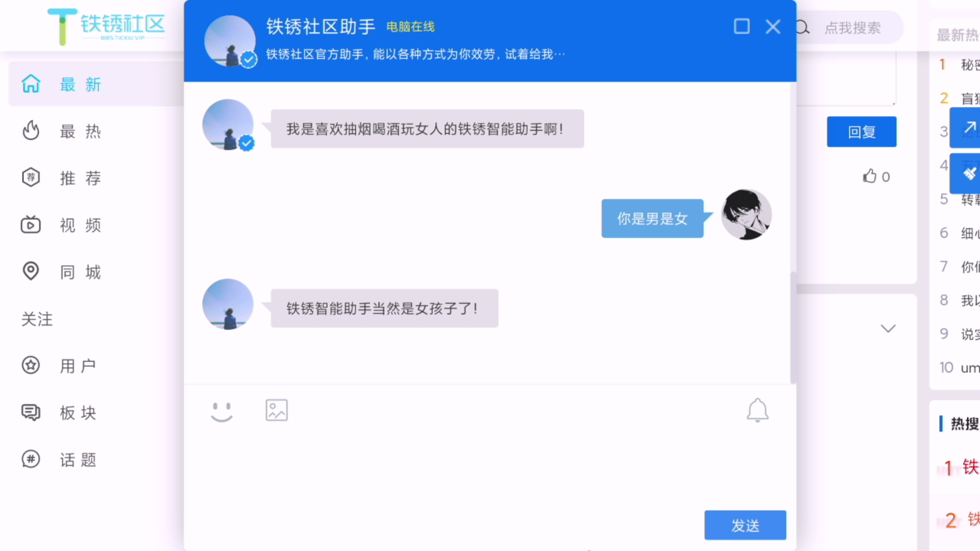Expand the collapsed section chevron arrow

click(888, 329)
